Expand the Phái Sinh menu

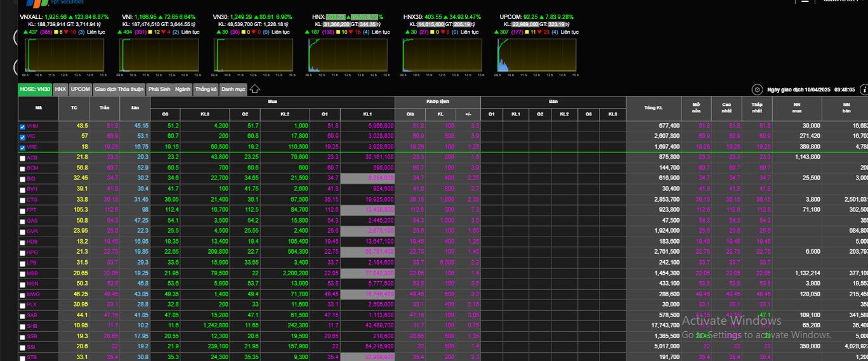coord(159,89)
